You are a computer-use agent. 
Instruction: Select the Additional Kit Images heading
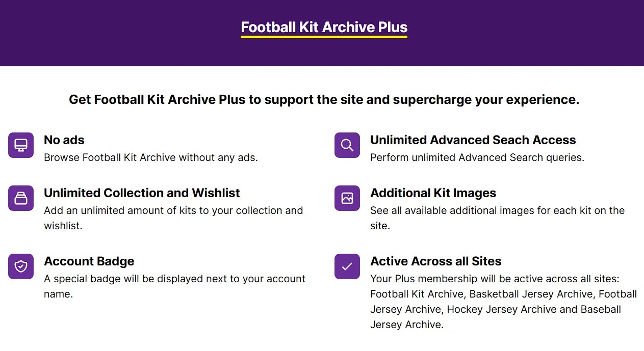[433, 193]
